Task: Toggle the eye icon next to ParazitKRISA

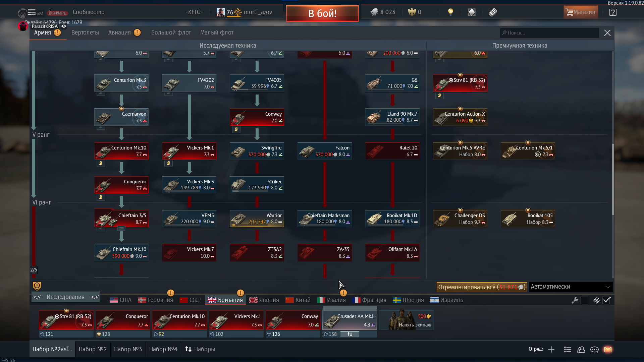Action: point(64,26)
